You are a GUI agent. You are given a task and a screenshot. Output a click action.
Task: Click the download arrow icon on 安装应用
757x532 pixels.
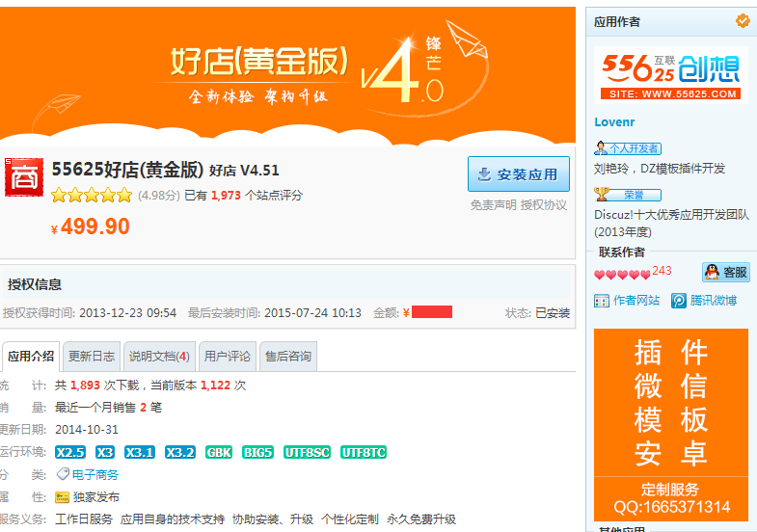tap(484, 174)
